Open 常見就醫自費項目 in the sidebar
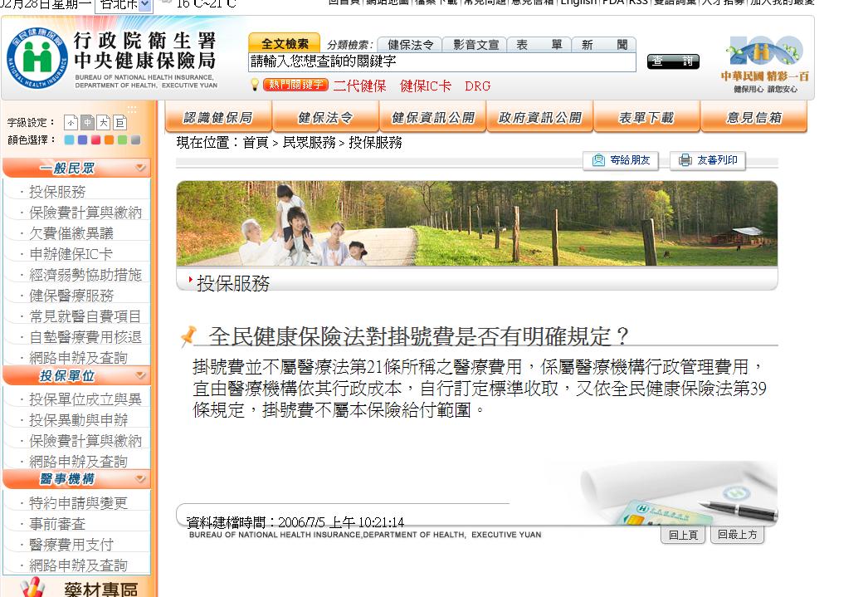Screen dimensions: 868x597 (85, 316)
